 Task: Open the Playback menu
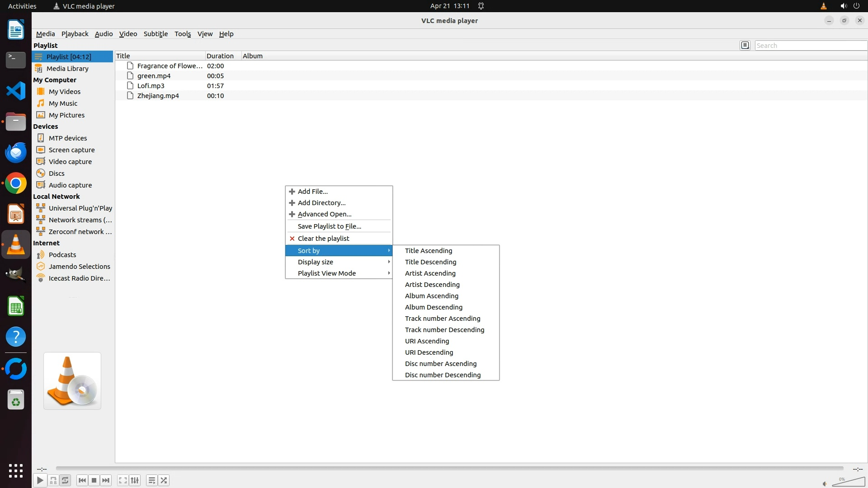click(75, 34)
